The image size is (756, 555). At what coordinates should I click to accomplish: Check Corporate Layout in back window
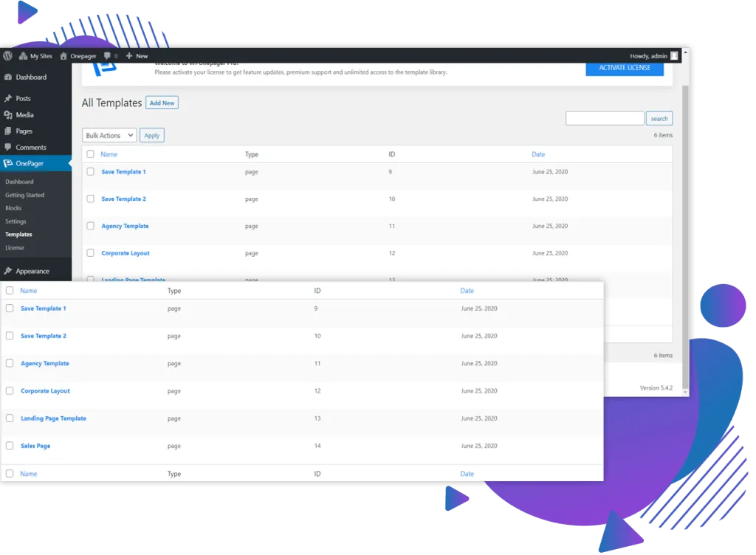(x=90, y=252)
